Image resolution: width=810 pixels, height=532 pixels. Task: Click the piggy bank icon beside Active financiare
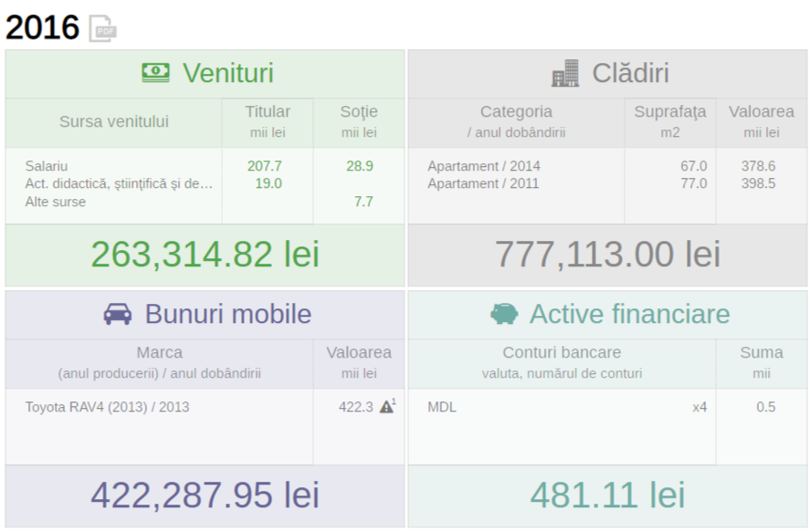tap(504, 314)
